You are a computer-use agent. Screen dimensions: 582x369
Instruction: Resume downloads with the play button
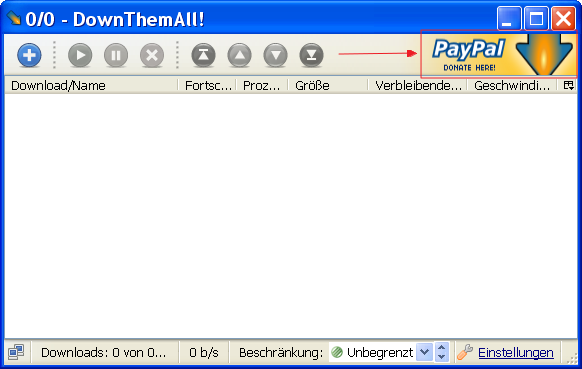80,55
